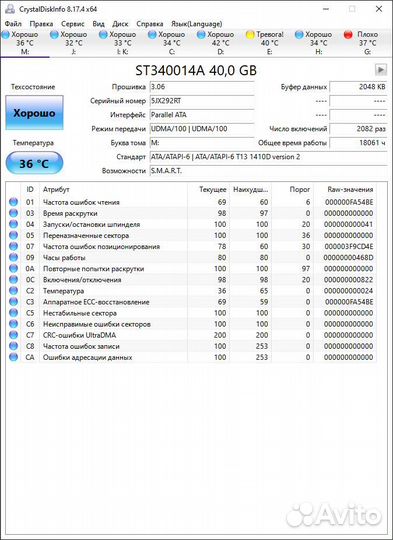This screenshot has width=393, height=540.
Task: Click status icon for attribute C6
Action: point(13,324)
